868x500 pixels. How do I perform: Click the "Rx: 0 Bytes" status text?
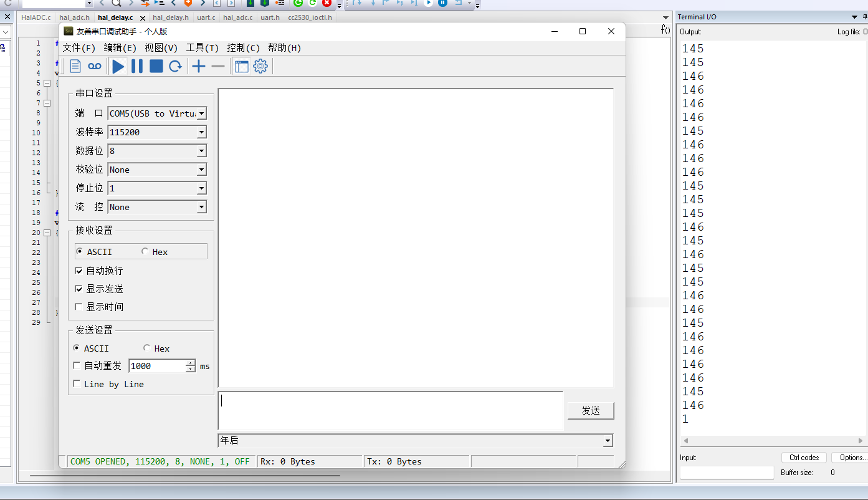[x=288, y=461]
